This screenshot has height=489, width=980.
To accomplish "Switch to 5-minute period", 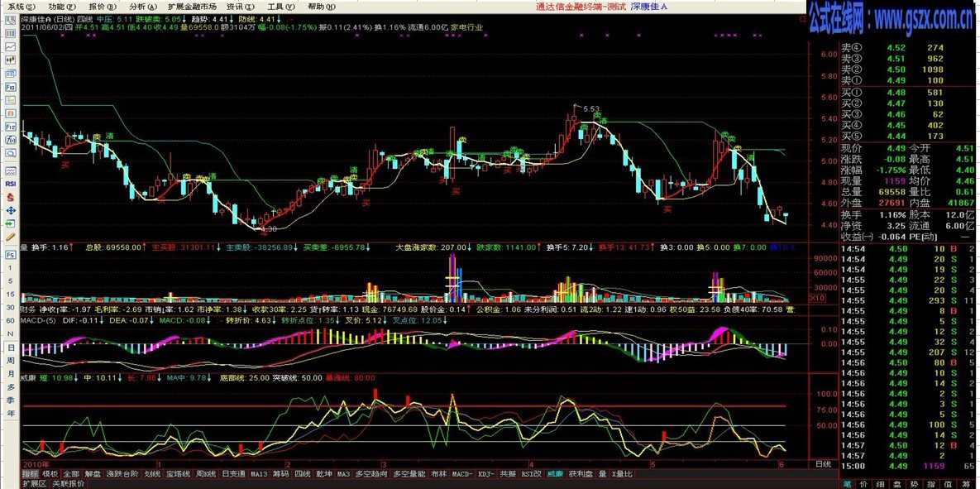I will click(11, 280).
